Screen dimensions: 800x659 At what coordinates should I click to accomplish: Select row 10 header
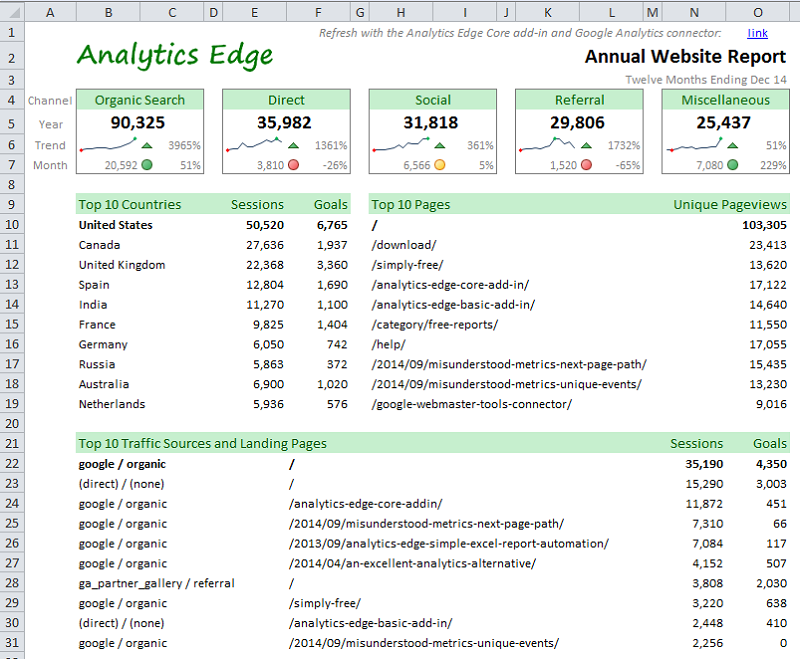tap(12, 224)
